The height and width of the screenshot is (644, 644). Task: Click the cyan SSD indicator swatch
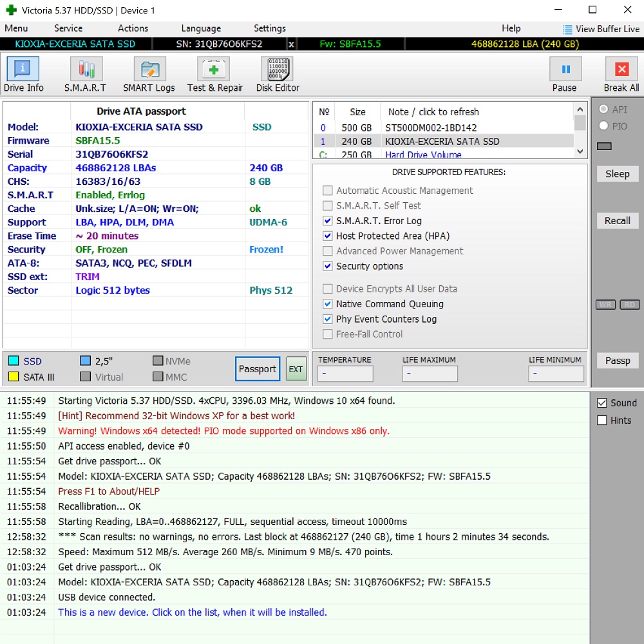tap(14, 361)
